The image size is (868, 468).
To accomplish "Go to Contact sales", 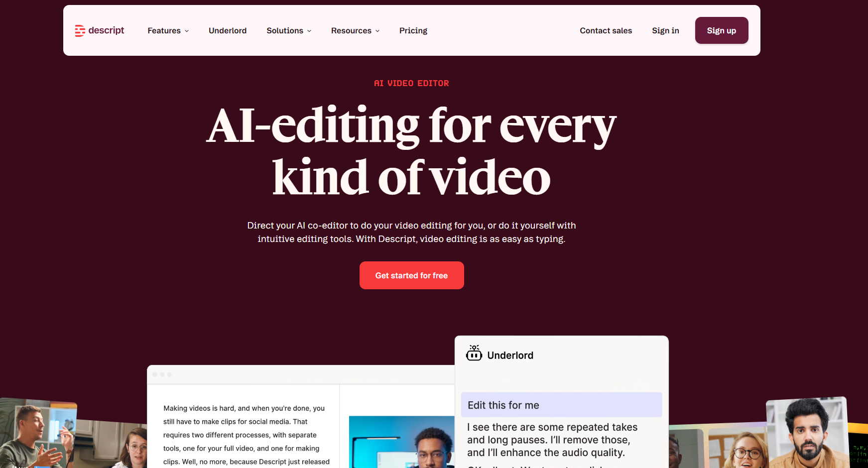I will click(606, 31).
